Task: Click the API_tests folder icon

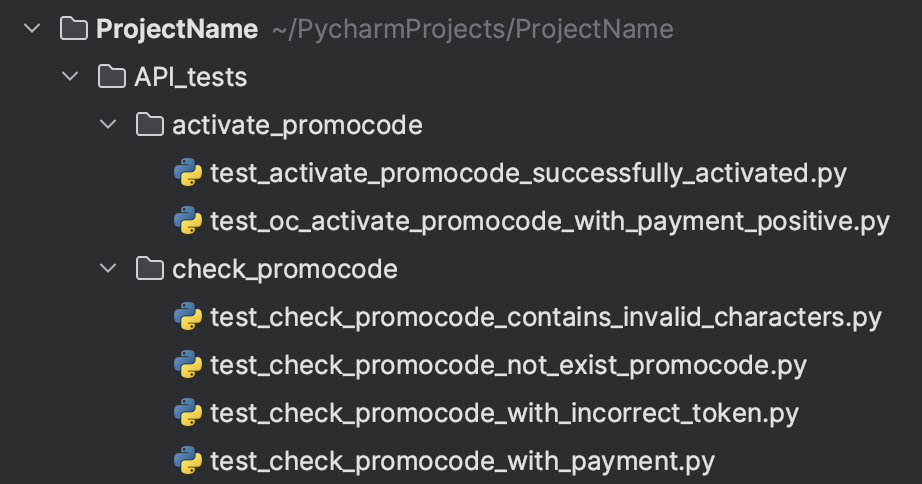Action: (112, 76)
